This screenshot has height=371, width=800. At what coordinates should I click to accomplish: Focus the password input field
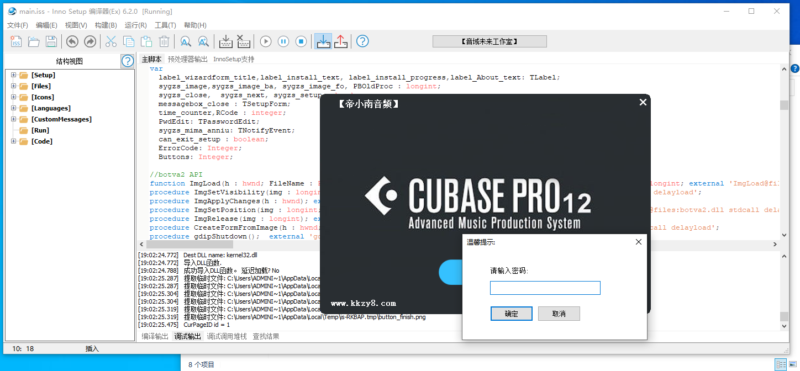[545, 288]
